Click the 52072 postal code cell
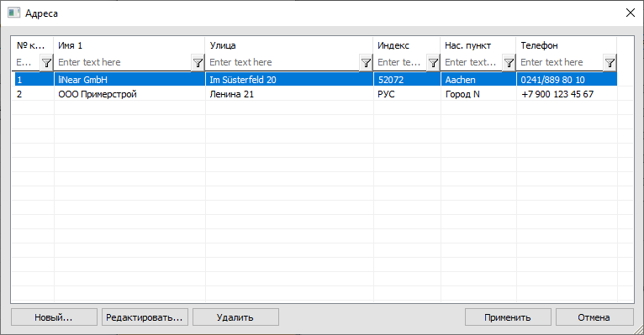This screenshot has width=644, height=335. (407, 80)
